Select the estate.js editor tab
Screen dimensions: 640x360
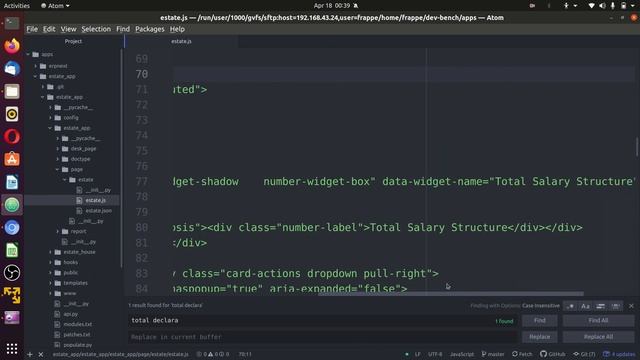click(181, 41)
